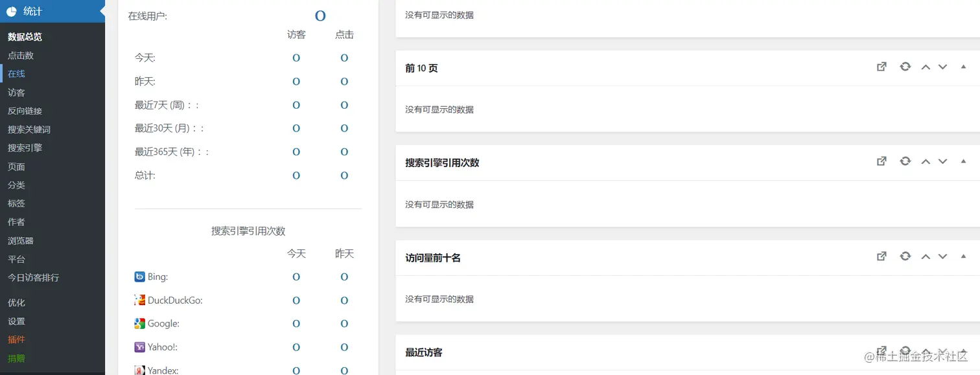
Task: Move the 前 10 页 widget down
Action: [x=943, y=67]
